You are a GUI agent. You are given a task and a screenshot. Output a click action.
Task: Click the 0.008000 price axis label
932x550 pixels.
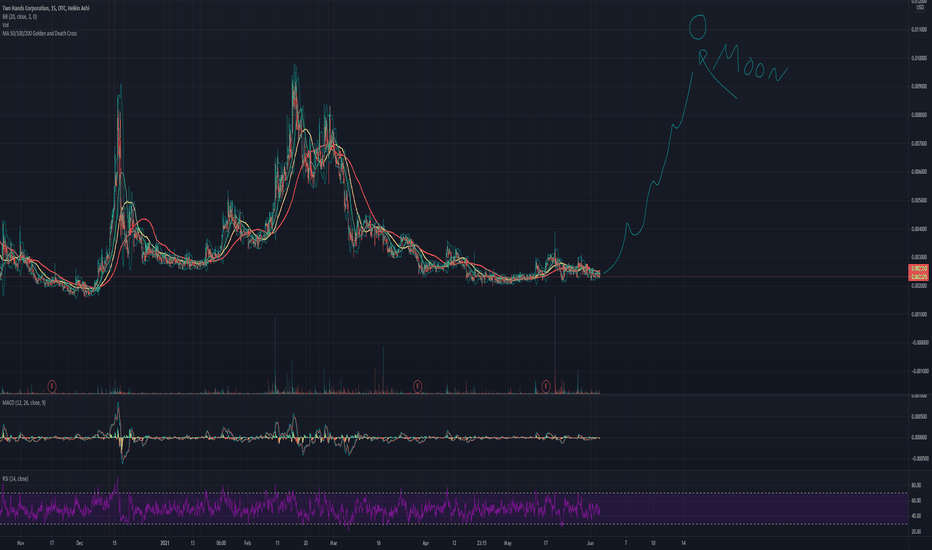point(919,115)
